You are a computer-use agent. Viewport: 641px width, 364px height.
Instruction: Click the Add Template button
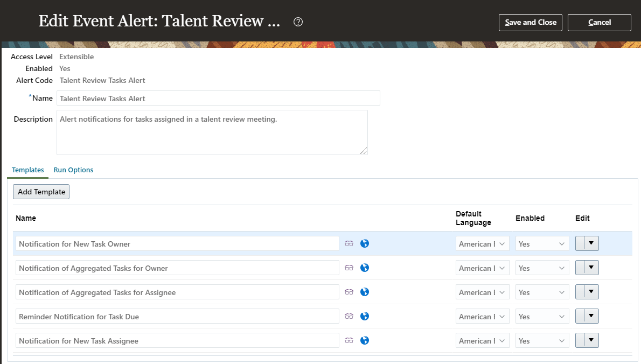[x=41, y=191]
